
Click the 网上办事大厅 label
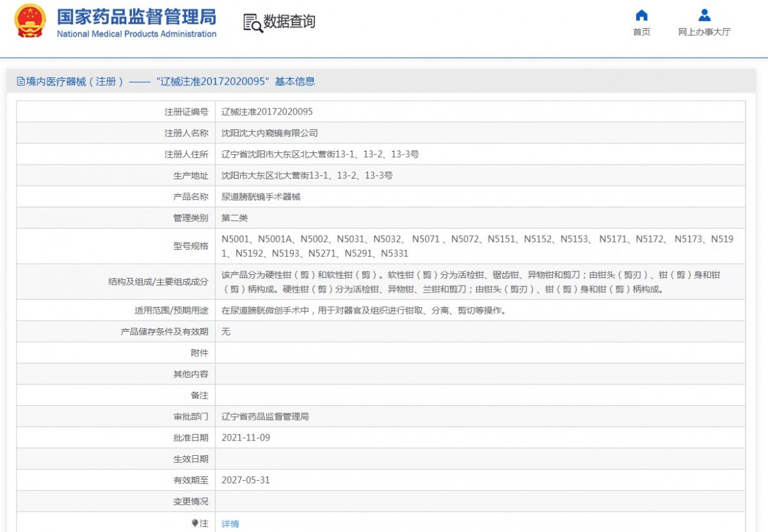coord(704,32)
